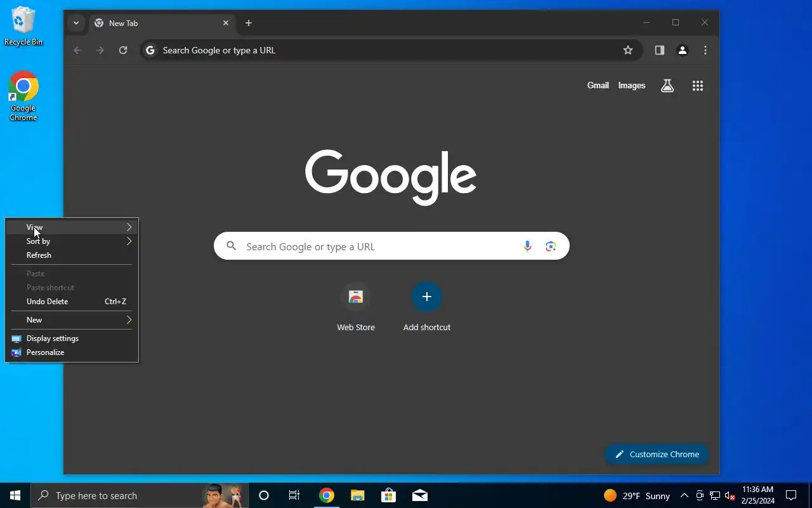Screen dimensions: 812x508
Task: Open the muted volume tray icon
Action: click(730, 495)
